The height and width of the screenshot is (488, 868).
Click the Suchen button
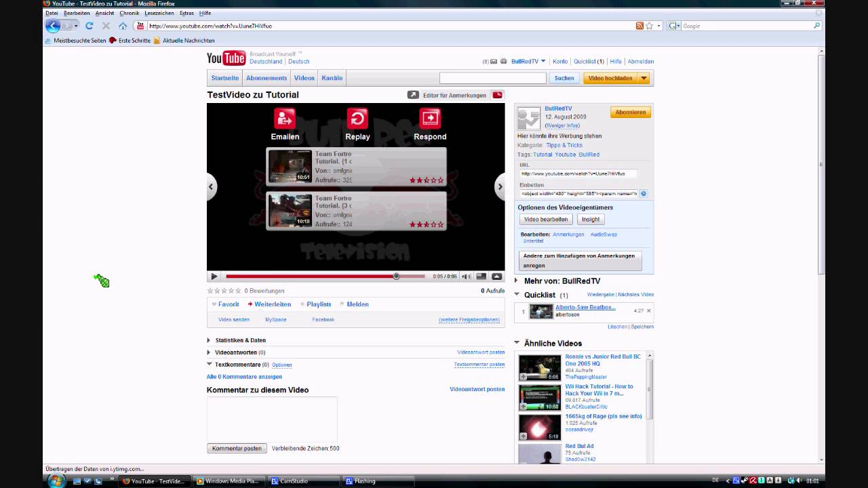(x=564, y=78)
